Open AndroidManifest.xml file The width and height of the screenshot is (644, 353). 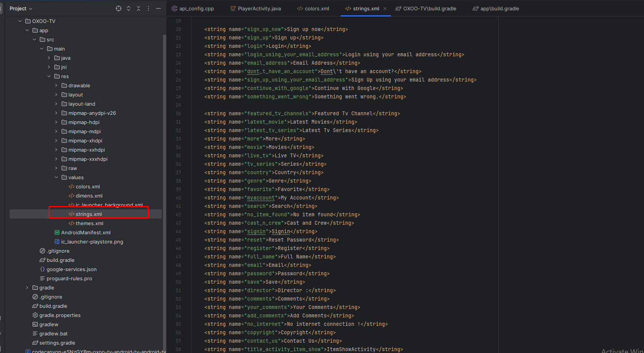click(86, 232)
